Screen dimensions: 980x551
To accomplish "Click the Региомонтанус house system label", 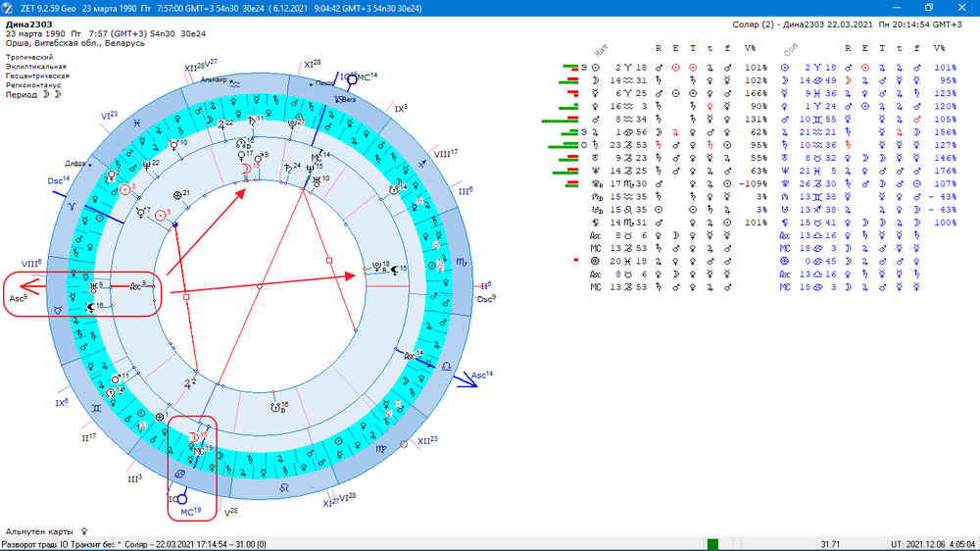I will (33, 85).
